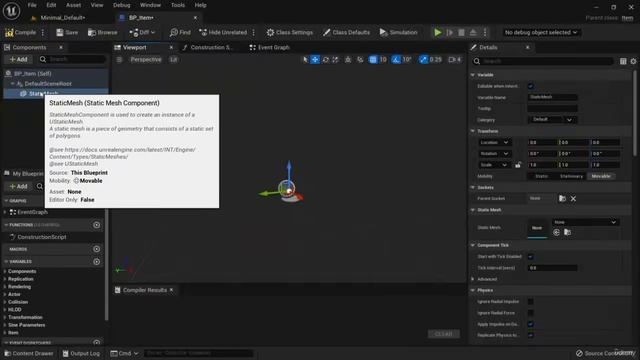
Task: Open the debug object selector dropdown
Action: (x=541, y=32)
